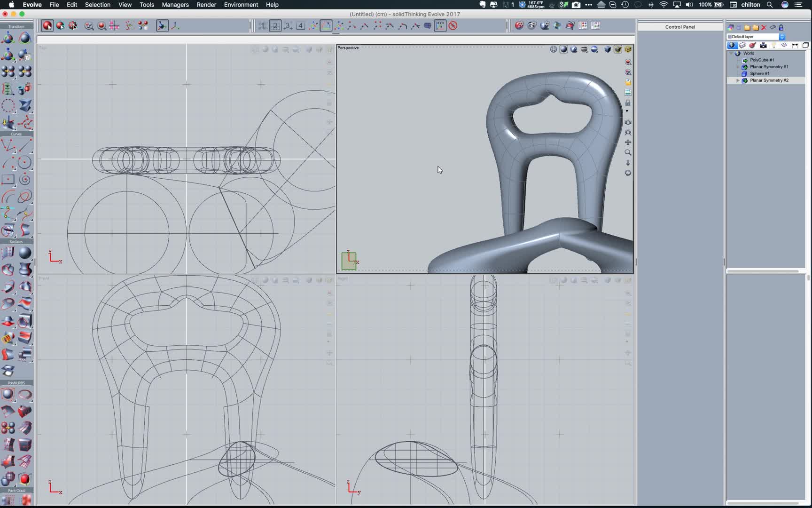Collapse the World tree node
The image size is (812, 508).
(731, 53)
